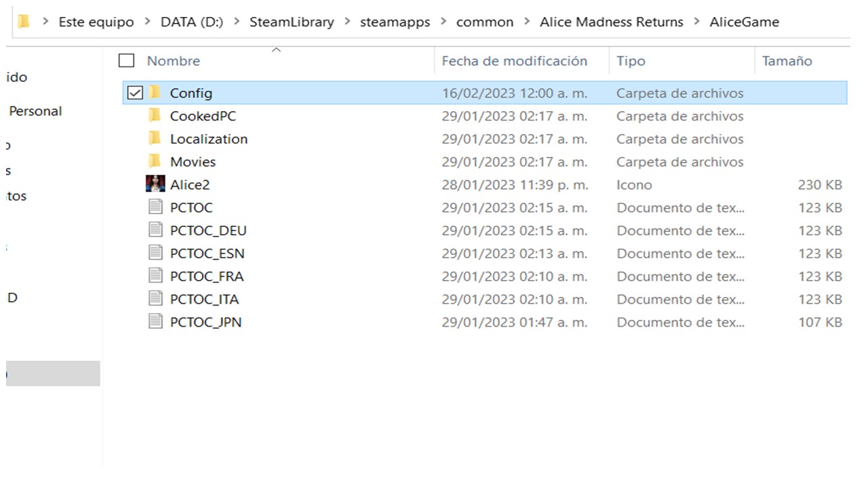Expand the chevron after Este equipo
Image resolution: width=868 pixels, height=488 pixels.
[148, 22]
